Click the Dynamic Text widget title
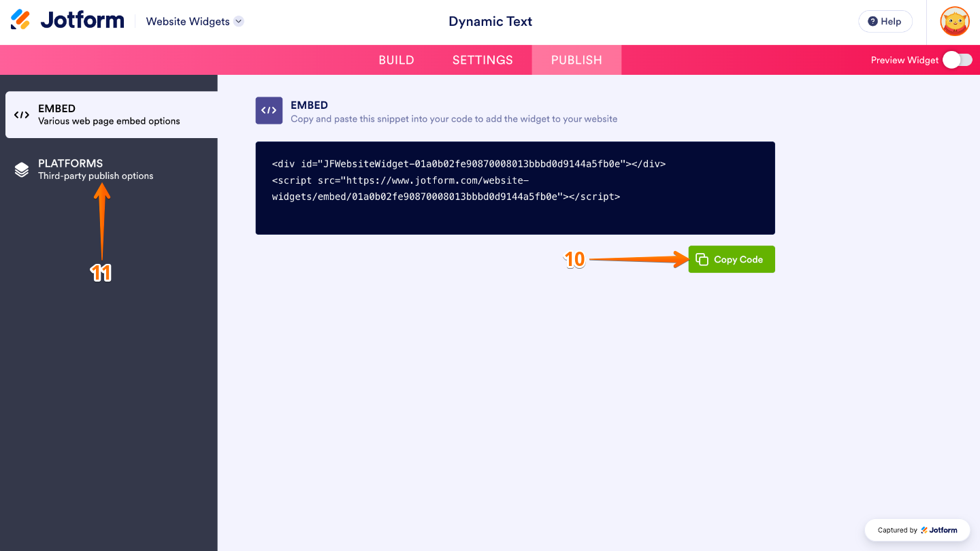The height and width of the screenshot is (551, 980). click(490, 22)
